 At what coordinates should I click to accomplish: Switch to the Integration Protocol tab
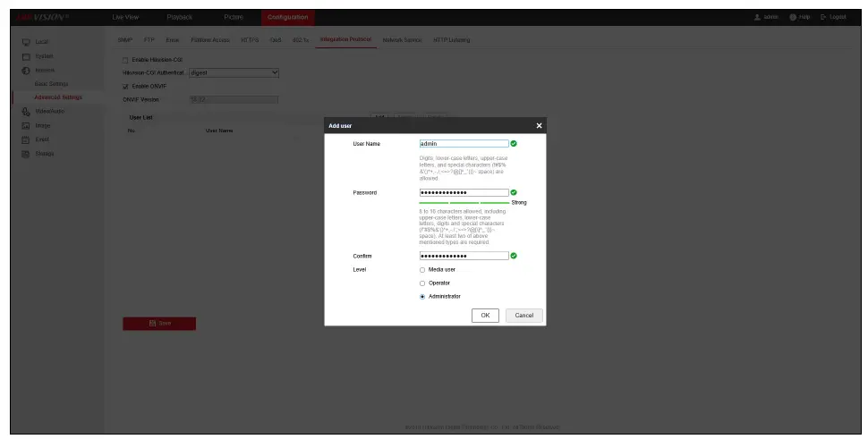346,40
